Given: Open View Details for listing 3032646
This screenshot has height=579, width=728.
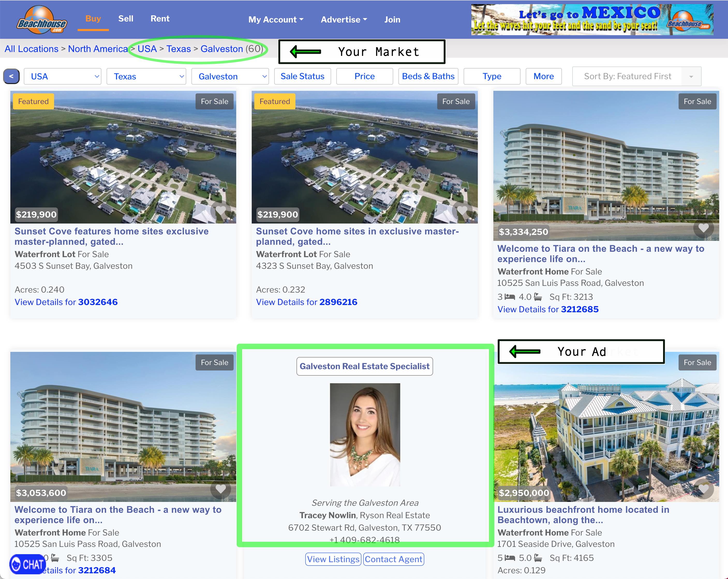Looking at the screenshot, I should click(x=66, y=302).
